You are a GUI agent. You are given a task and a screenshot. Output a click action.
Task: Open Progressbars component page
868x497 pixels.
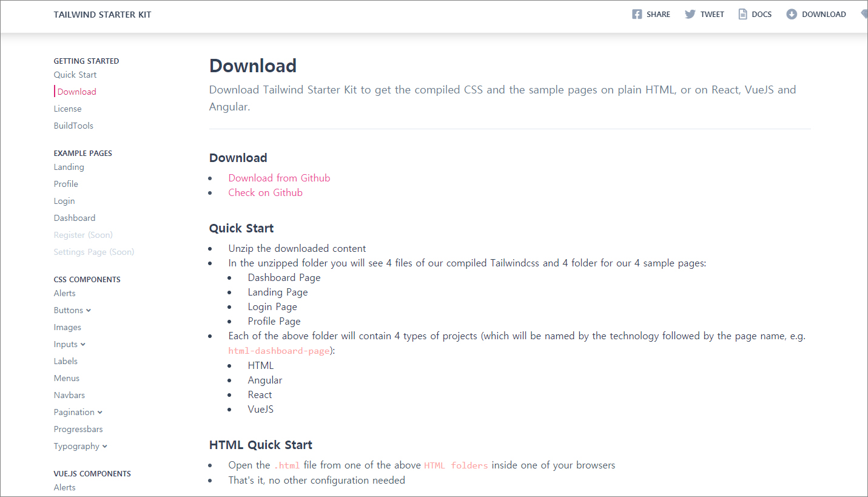tap(78, 429)
